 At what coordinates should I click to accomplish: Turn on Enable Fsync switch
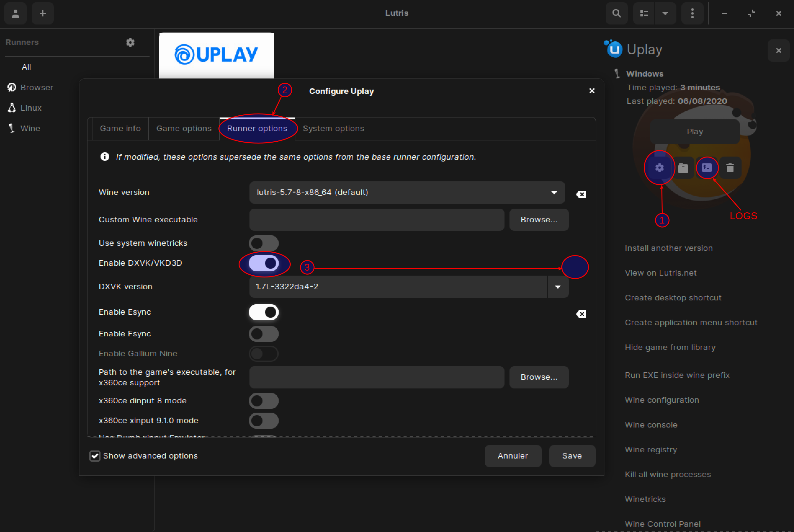click(x=264, y=334)
